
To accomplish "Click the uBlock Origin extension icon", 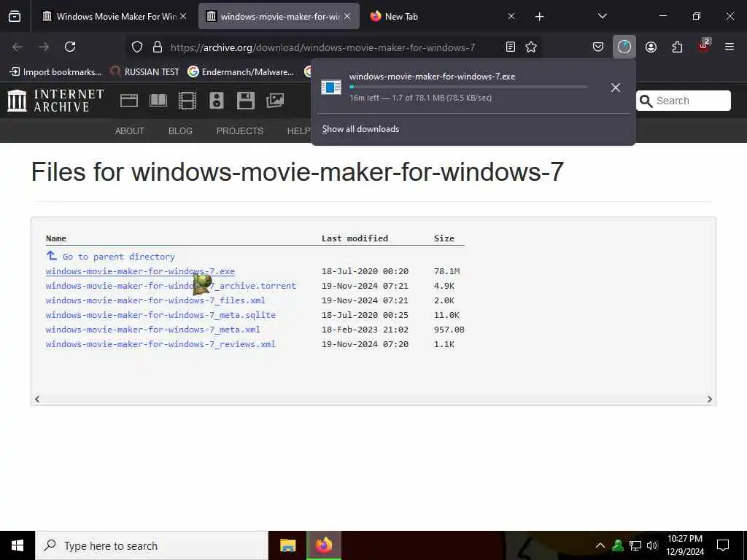I will coord(704,46).
